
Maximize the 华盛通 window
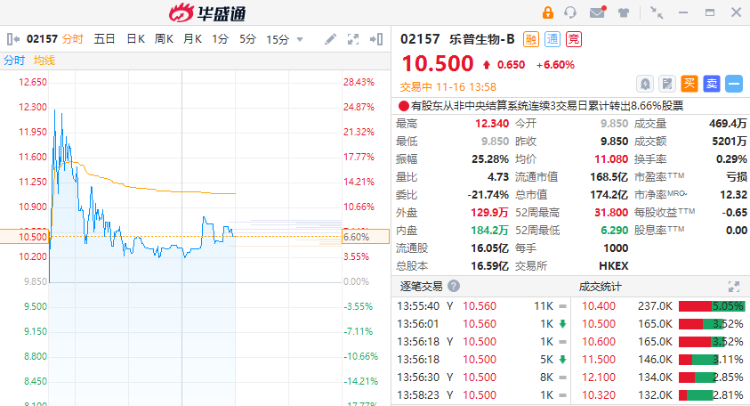(x=710, y=12)
